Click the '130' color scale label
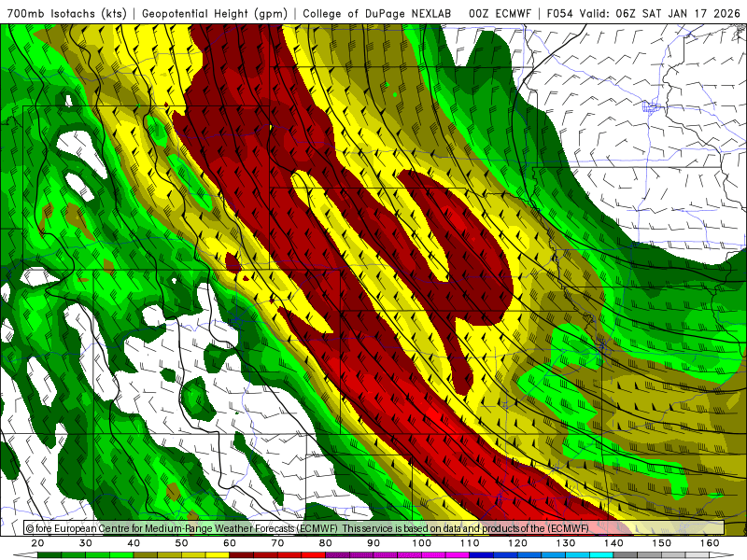The height and width of the screenshot is (560, 747). (x=566, y=543)
